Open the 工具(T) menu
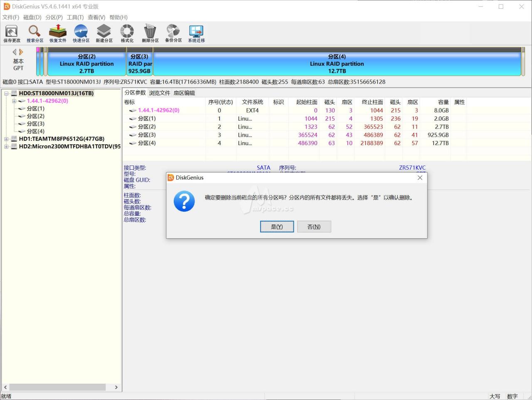This screenshot has width=532, height=400. click(75, 17)
